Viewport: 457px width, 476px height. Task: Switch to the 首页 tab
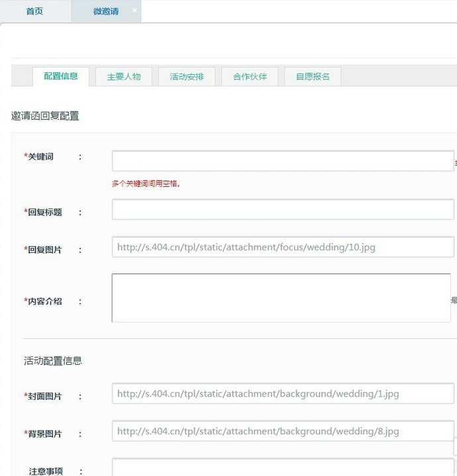(34, 11)
